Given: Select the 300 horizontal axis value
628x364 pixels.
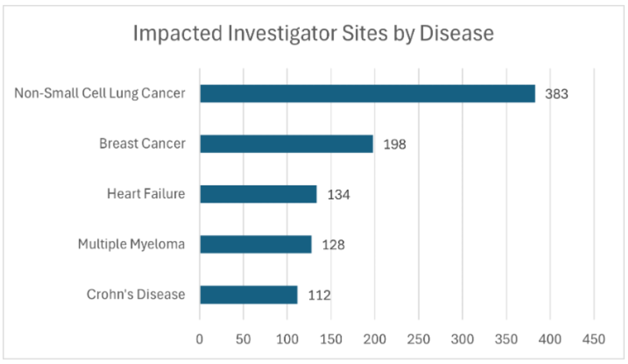Looking at the screenshot, I should point(462,339).
